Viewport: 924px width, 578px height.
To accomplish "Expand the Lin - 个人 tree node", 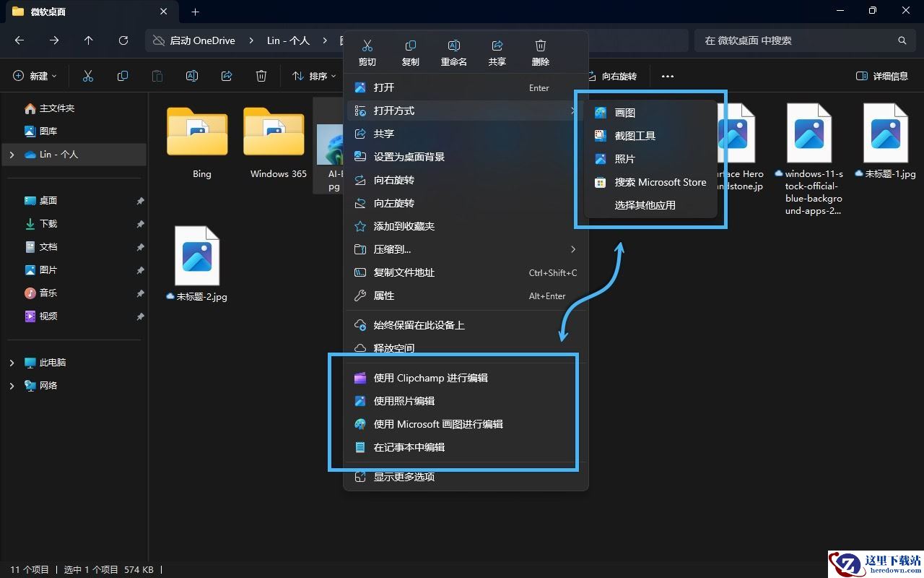I will click(12, 155).
